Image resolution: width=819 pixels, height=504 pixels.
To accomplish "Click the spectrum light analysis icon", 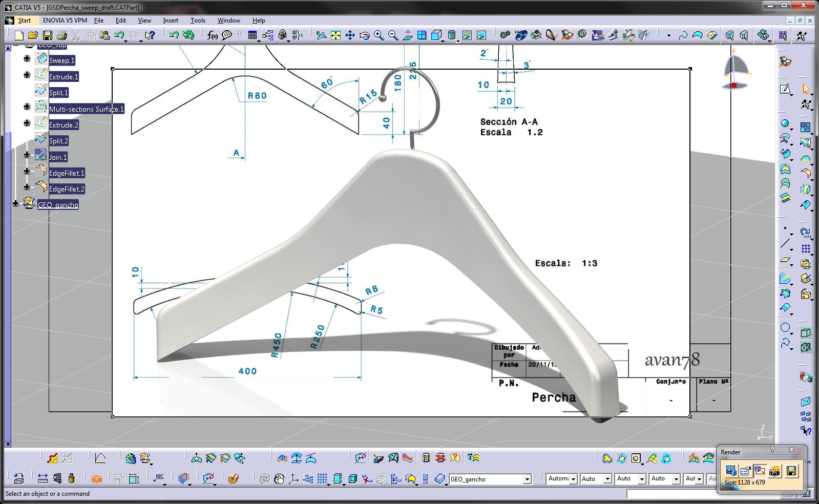I will [x=598, y=35].
